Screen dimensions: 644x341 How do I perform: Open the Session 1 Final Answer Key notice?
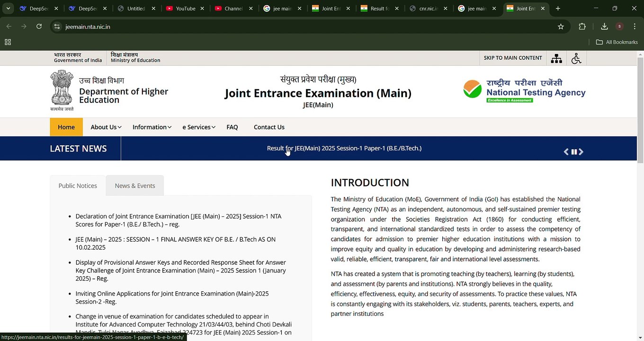click(176, 243)
